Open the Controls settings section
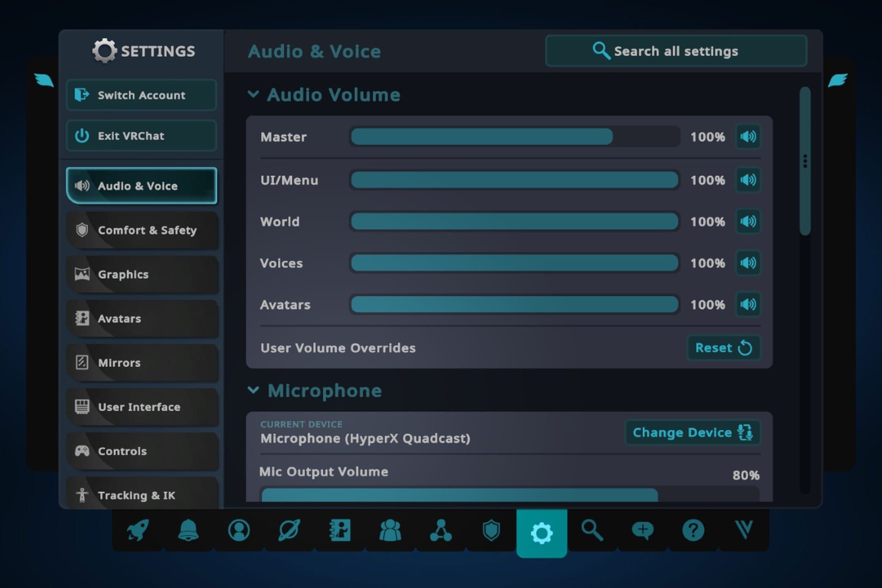The image size is (882, 588). tap(141, 451)
